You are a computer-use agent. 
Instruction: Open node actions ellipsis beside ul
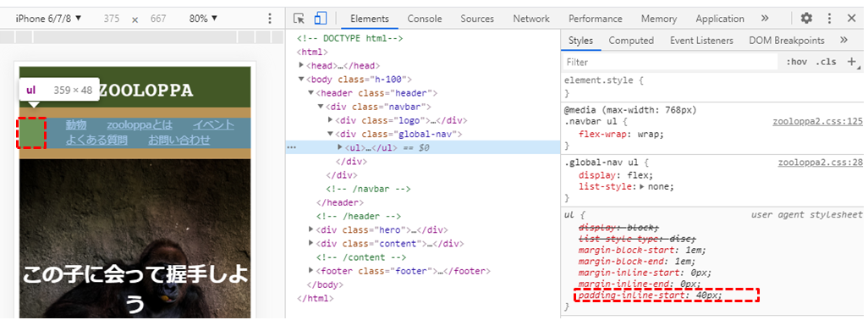[x=292, y=148]
